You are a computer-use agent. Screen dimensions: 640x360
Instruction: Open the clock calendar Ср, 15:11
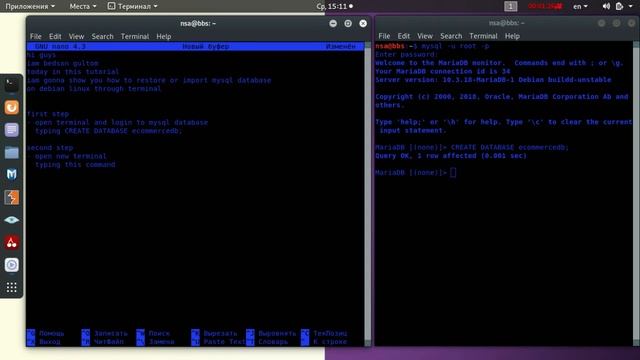pos(335,6)
